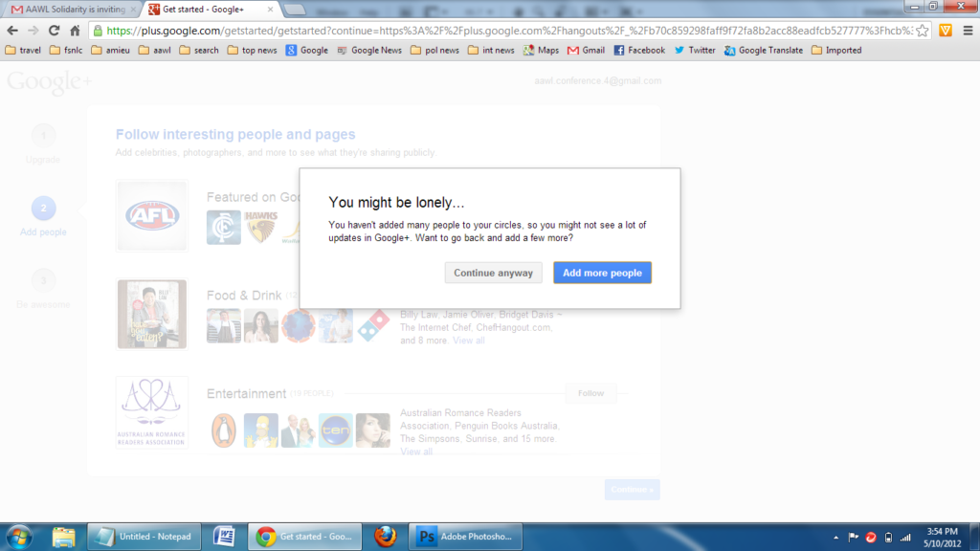Viewport: 980px width, 551px height.
Task: Click the orange extension icon beside the address bar
Action: pos(946,31)
